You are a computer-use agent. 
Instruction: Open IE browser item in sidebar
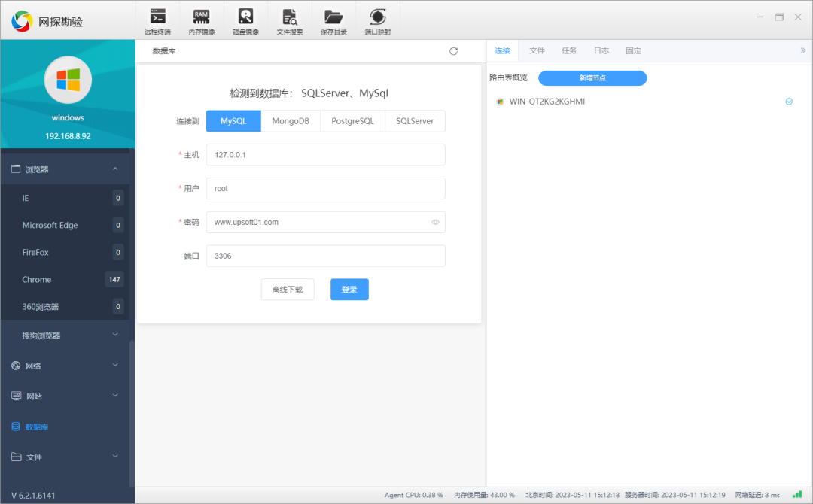pyautogui.click(x=65, y=198)
